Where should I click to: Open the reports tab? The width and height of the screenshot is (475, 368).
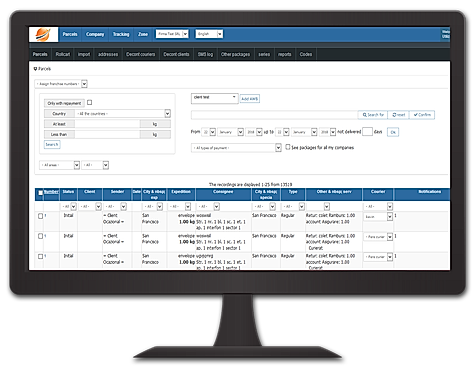point(285,54)
